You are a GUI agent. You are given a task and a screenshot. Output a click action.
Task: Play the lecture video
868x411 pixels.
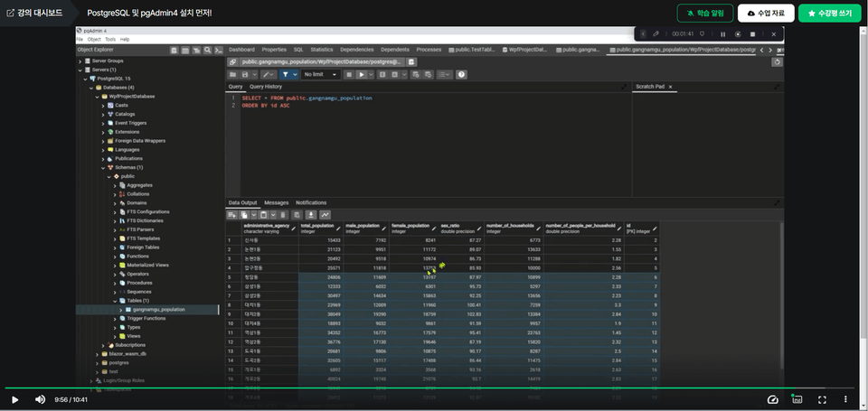click(14, 399)
